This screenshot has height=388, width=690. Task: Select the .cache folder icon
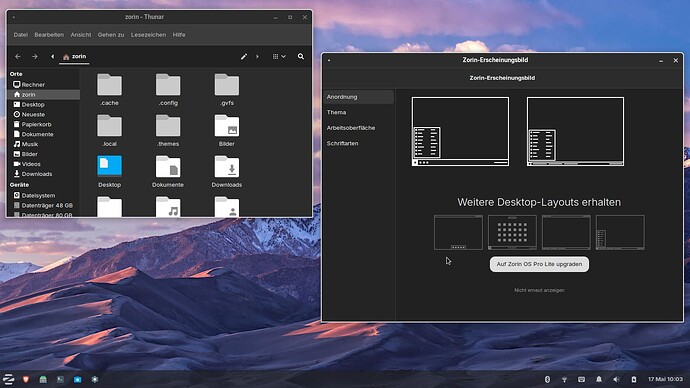click(x=109, y=84)
